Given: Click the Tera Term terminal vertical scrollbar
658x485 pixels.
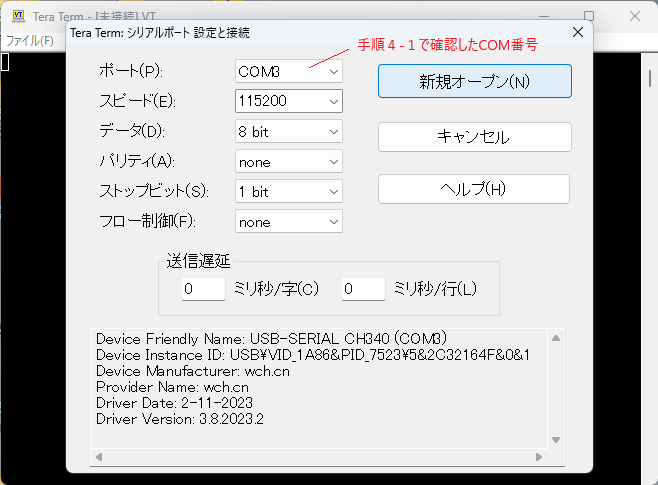Looking at the screenshot, I should [649, 78].
